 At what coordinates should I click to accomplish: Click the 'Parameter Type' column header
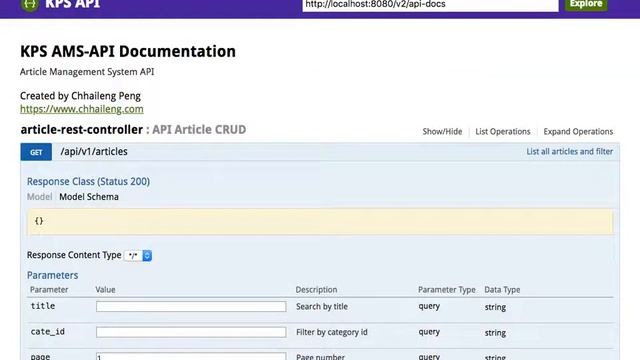click(x=447, y=290)
